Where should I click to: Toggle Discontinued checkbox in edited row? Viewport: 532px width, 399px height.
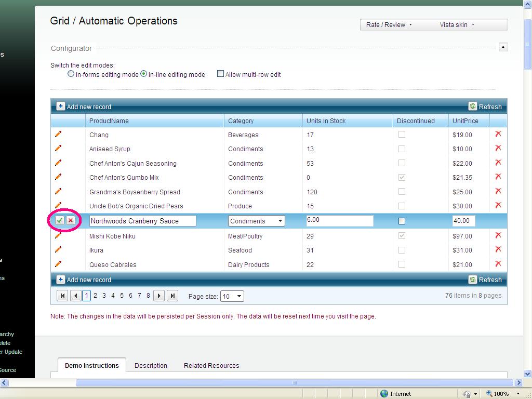402,221
